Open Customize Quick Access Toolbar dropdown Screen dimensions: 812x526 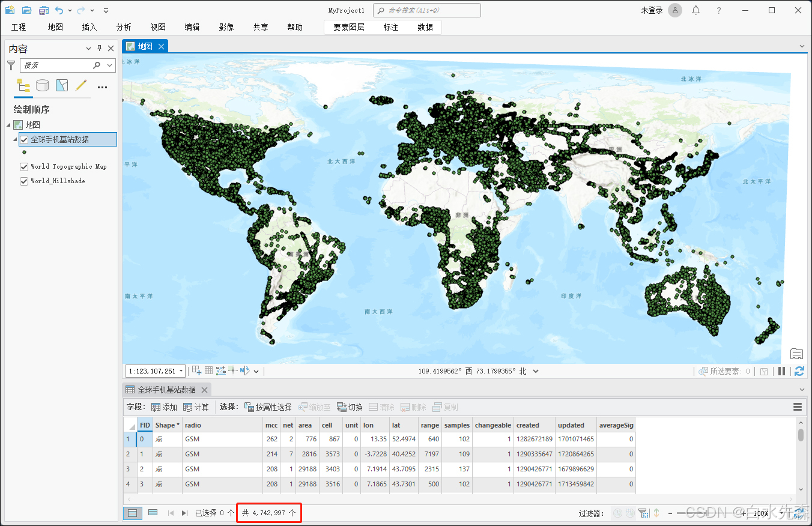click(x=106, y=11)
